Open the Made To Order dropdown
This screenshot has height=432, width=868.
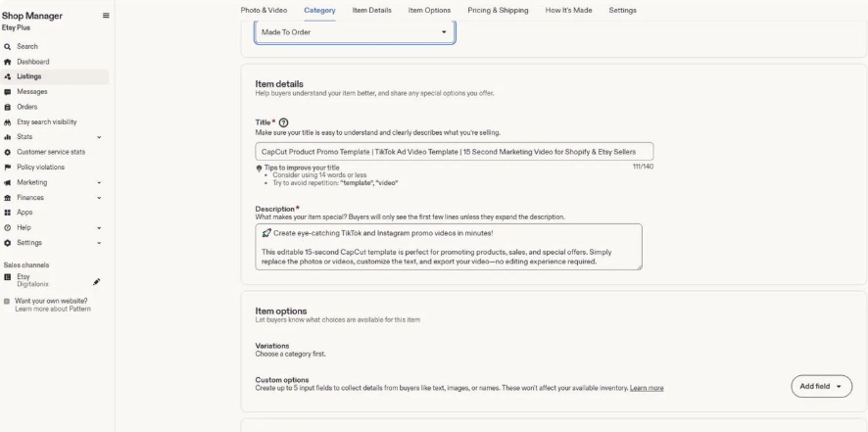click(355, 32)
